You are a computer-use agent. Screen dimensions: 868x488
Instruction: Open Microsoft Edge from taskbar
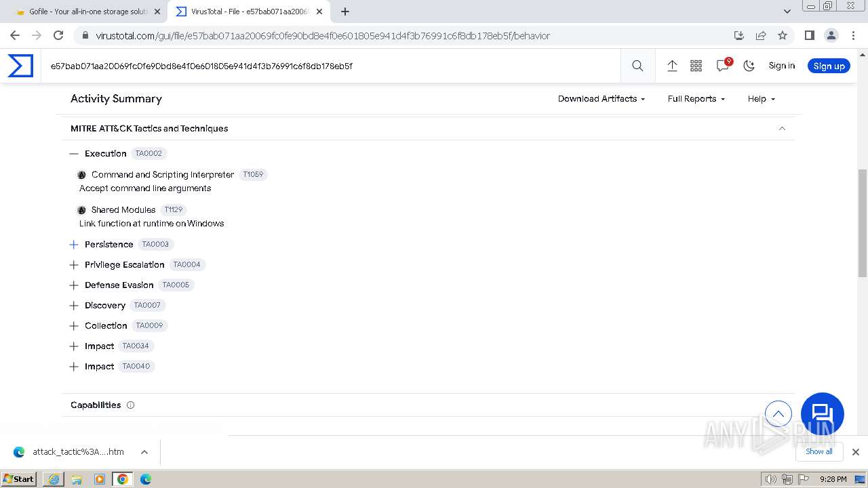click(x=145, y=479)
